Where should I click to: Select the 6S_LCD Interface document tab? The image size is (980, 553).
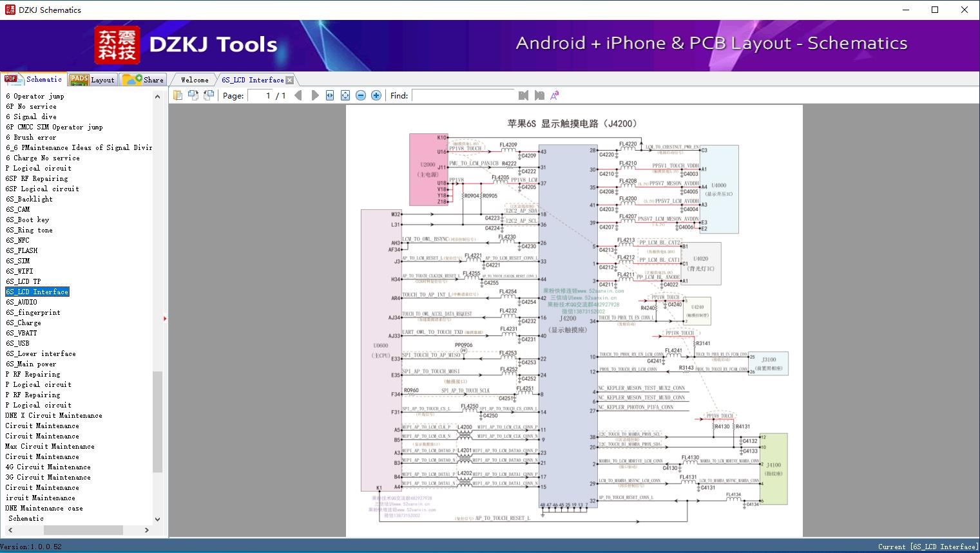coord(253,80)
